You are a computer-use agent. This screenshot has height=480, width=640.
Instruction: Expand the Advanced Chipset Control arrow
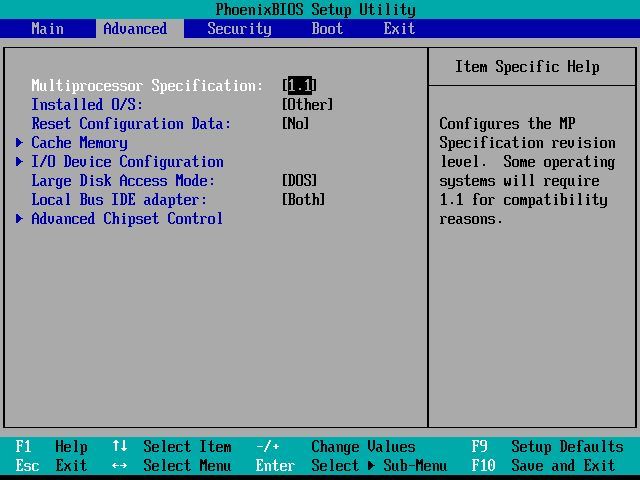(x=19, y=219)
